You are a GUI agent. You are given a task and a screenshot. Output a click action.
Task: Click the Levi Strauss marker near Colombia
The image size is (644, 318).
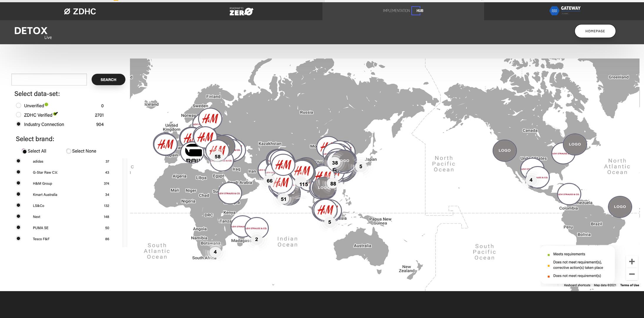pyautogui.click(x=569, y=194)
